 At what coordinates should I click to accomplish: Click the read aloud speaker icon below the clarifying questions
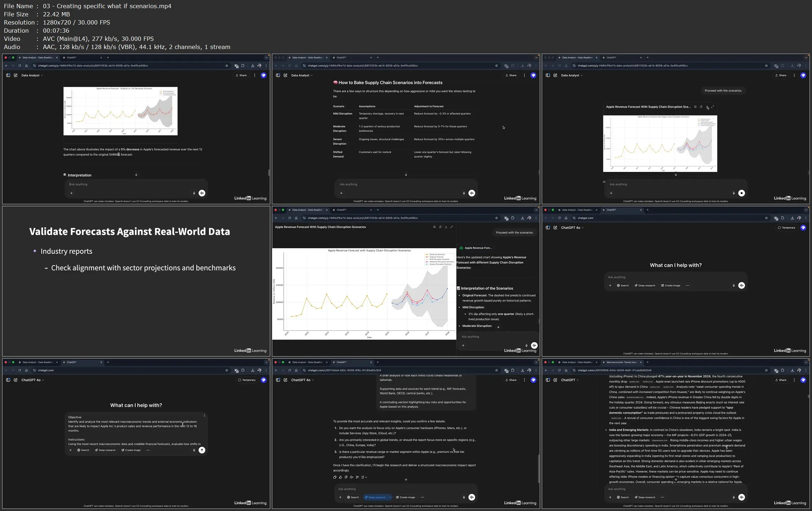coord(351,477)
